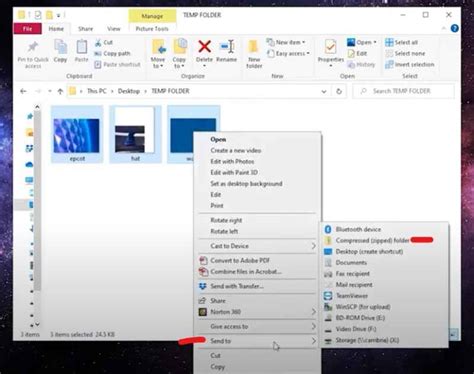Click Pin to Quick access icon
474x374 pixels.
point(33,47)
